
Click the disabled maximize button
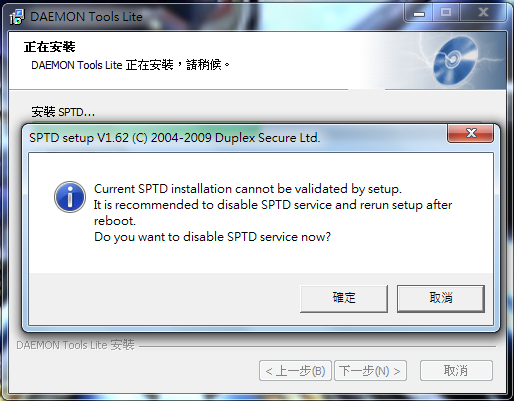point(446,13)
